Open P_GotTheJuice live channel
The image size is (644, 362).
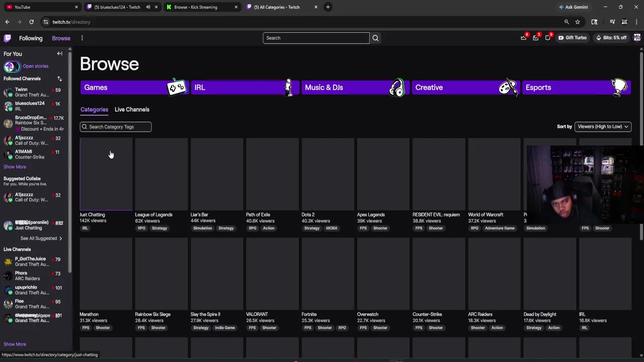(34, 261)
